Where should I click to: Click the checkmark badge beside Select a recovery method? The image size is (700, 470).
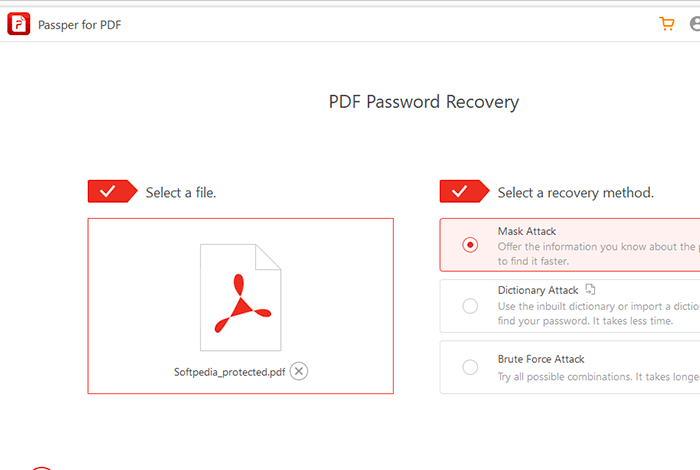pyautogui.click(x=464, y=191)
